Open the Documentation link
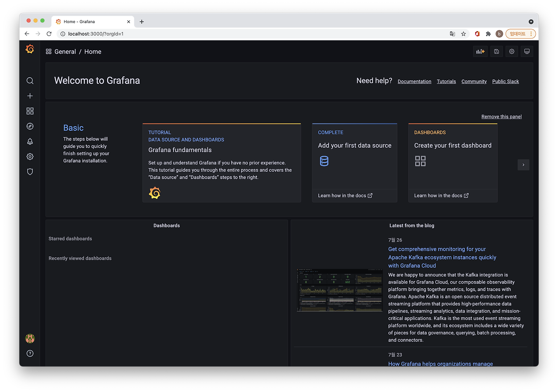The height and width of the screenshot is (392, 558). 414,82
